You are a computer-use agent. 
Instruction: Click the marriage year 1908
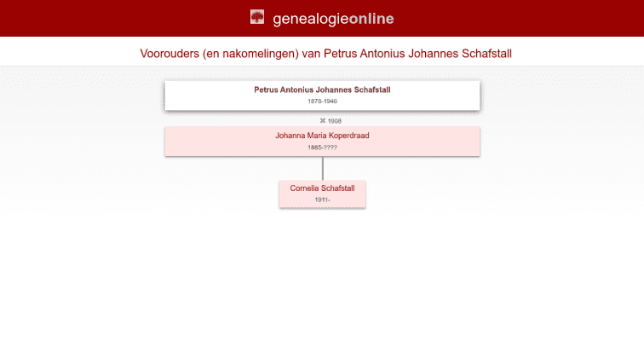[x=335, y=121]
